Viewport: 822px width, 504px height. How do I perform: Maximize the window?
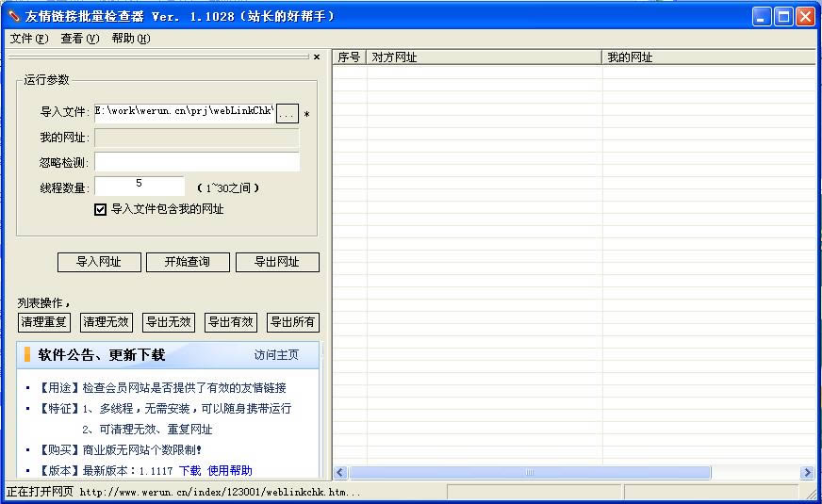point(783,17)
